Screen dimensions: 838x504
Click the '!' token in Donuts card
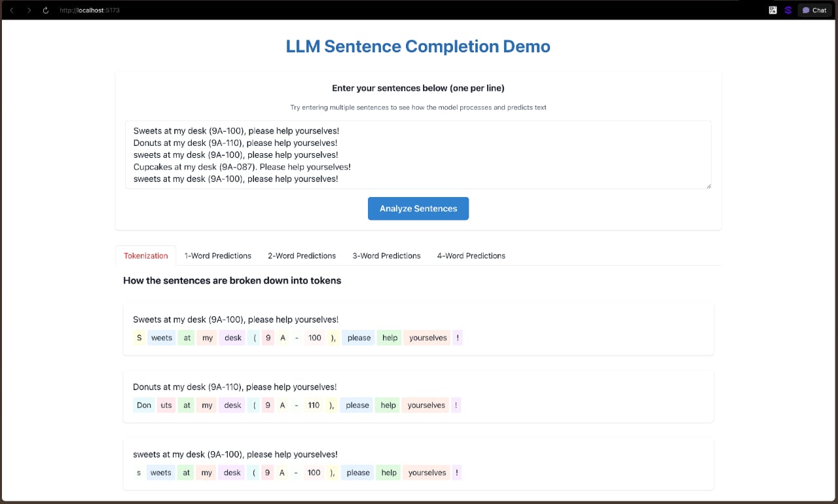coord(456,405)
